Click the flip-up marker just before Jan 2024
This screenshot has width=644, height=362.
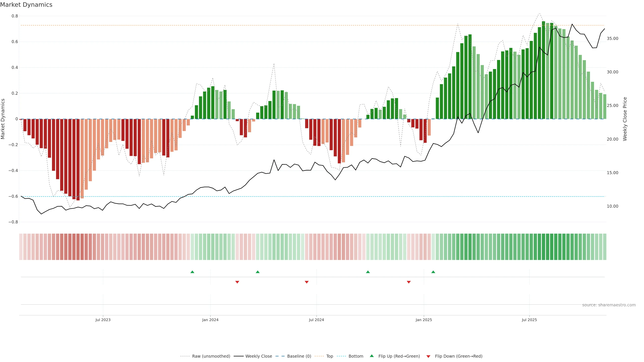pos(192,272)
